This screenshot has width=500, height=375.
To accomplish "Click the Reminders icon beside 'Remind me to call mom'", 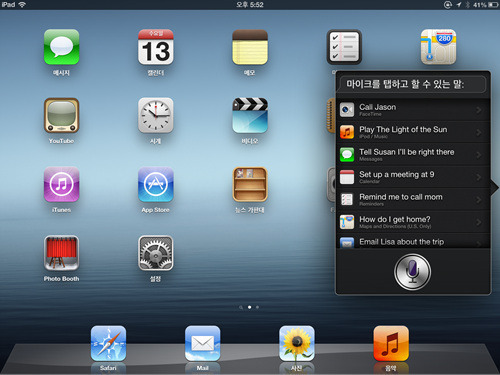I will pyautogui.click(x=347, y=200).
